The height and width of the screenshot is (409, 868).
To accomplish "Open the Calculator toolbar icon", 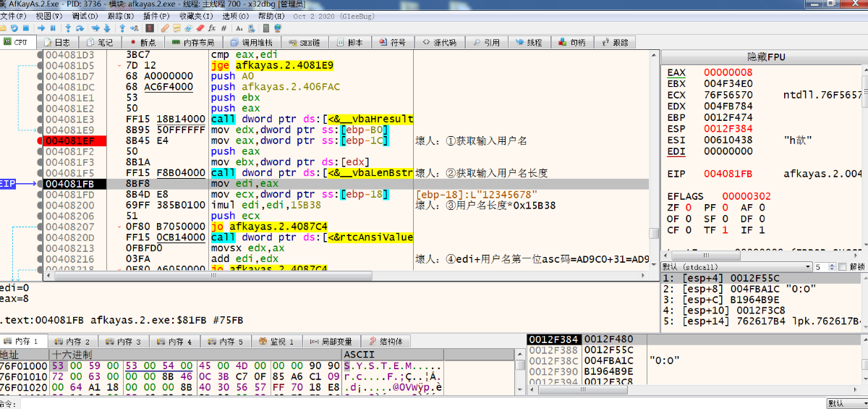I will click(265, 28).
